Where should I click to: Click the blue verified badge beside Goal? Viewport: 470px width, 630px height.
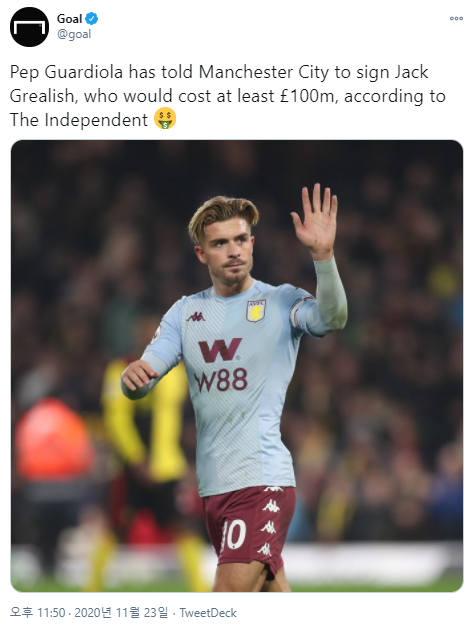tap(92, 18)
